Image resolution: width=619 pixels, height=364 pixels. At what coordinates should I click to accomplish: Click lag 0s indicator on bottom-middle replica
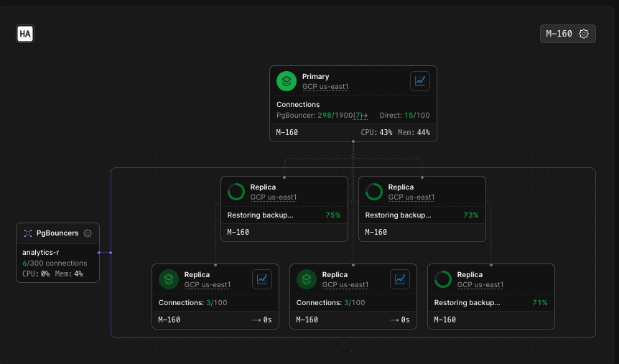tap(400, 319)
